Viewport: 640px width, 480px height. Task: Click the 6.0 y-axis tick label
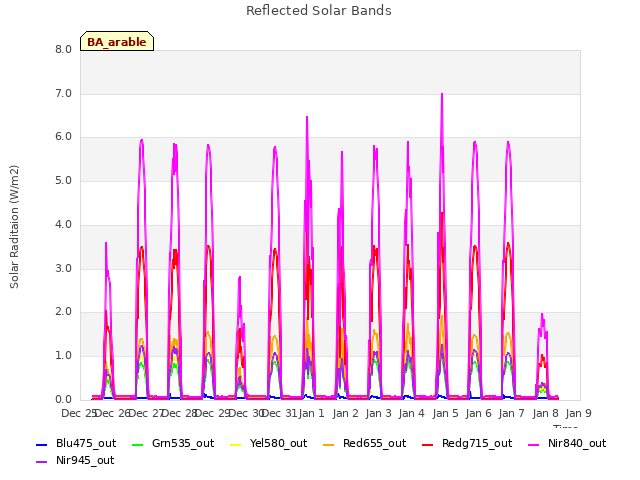point(63,137)
